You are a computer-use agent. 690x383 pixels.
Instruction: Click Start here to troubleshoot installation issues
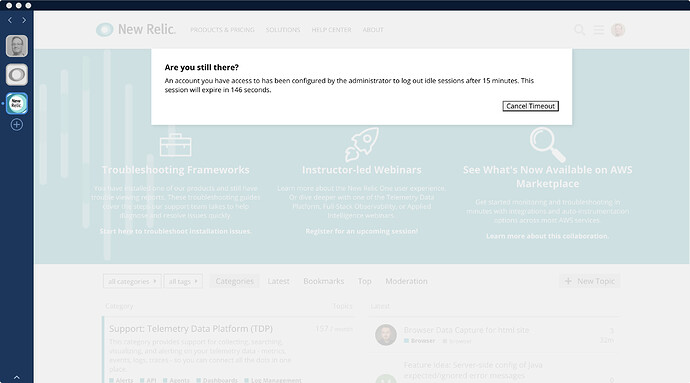coord(176,231)
